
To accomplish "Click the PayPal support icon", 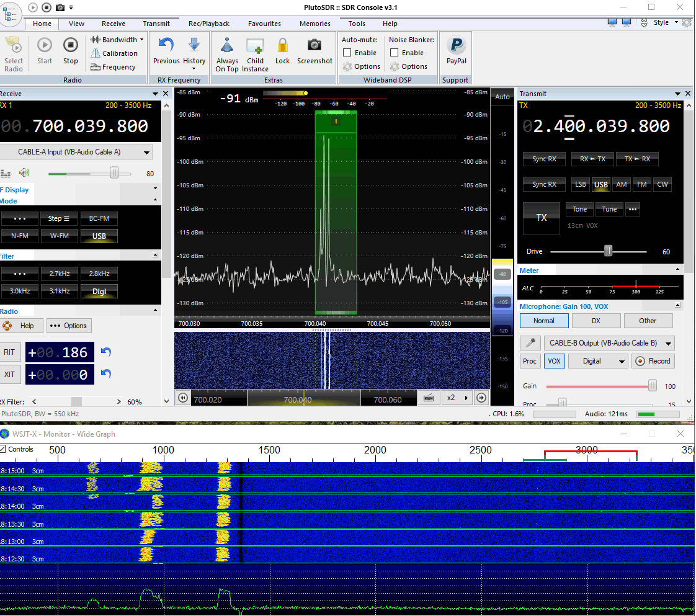I will click(x=456, y=45).
